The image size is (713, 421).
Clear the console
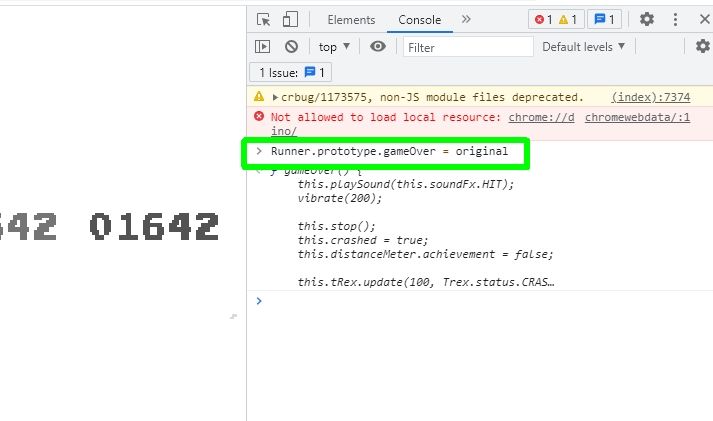[x=291, y=46]
